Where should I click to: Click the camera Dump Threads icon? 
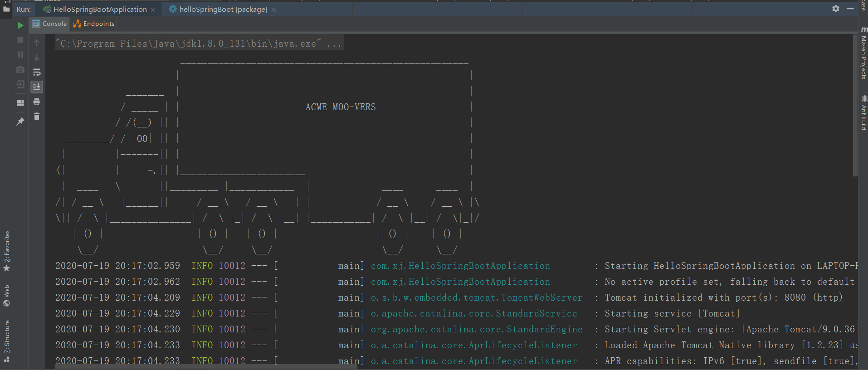pyautogui.click(x=20, y=69)
